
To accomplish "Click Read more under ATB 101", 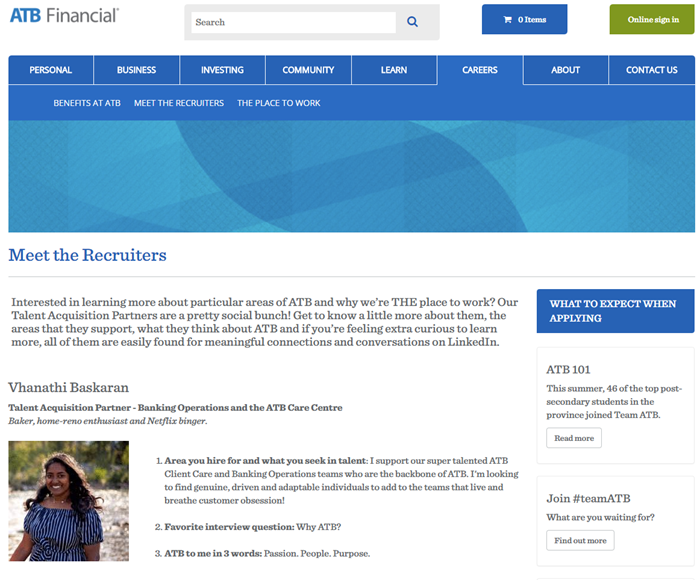I will click(x=574, y=438).
